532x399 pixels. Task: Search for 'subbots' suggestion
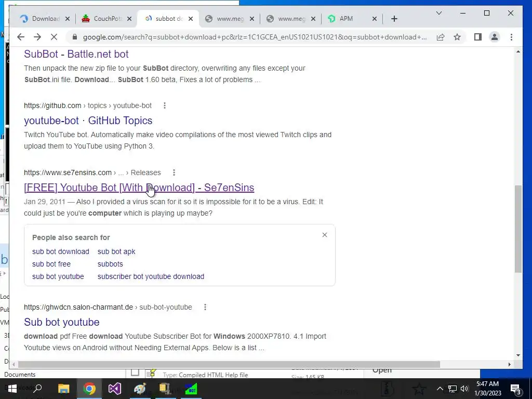point(110,264)
